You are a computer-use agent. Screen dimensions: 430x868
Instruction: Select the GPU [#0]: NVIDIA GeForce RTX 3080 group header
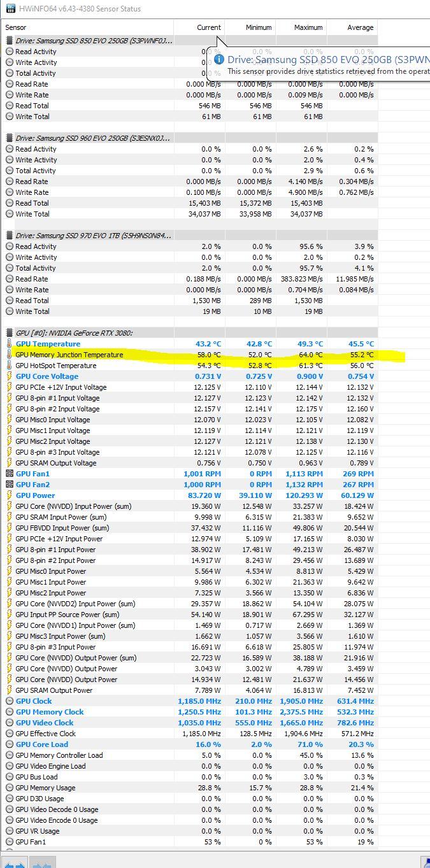tap(74, 333)
